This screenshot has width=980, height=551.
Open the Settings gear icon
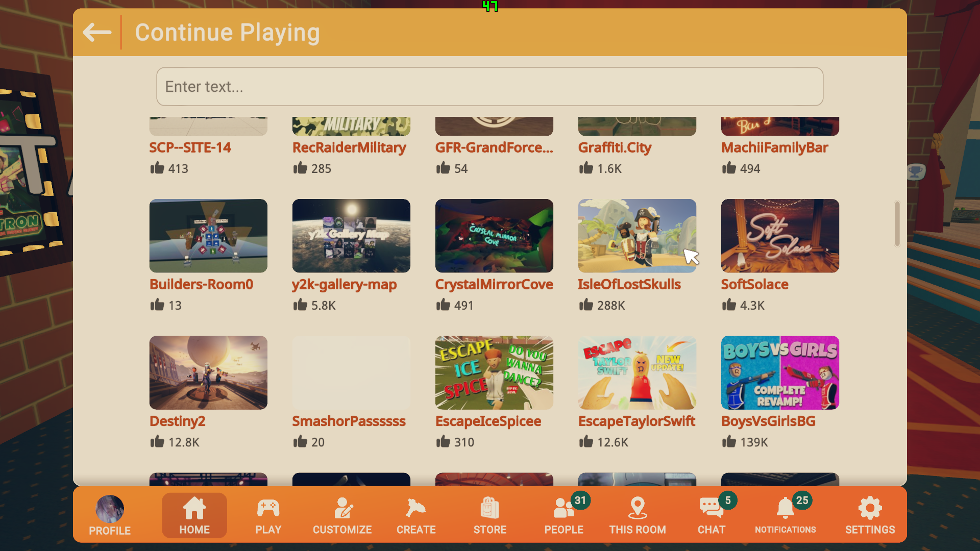870,509
